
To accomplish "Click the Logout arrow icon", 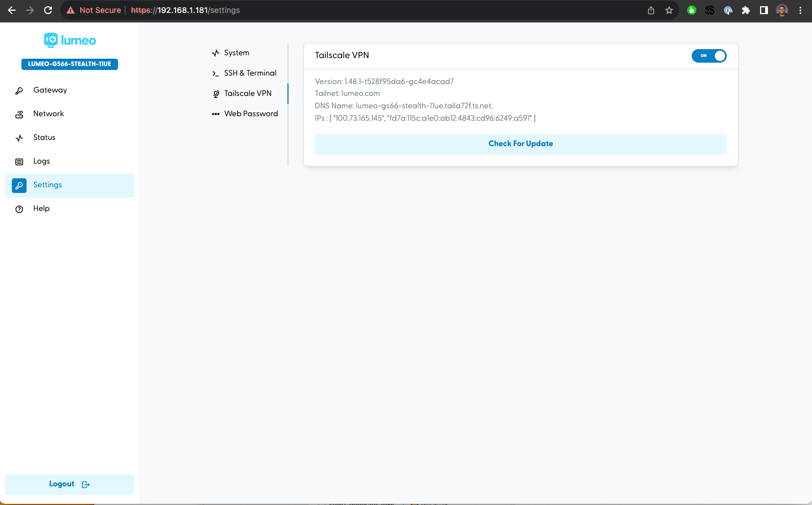I will (86, 484).
